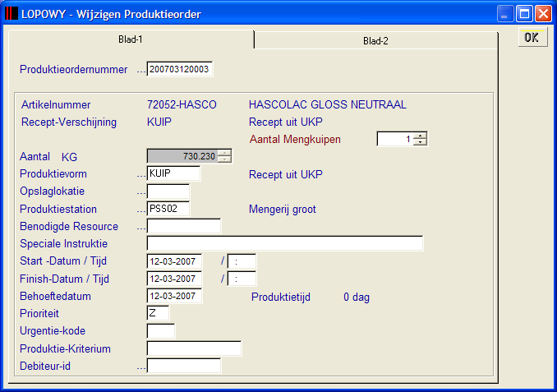557x392 pixels.
Task: Click the Recept-Verschijning value KUIP
Action: [x=159, y=122]
